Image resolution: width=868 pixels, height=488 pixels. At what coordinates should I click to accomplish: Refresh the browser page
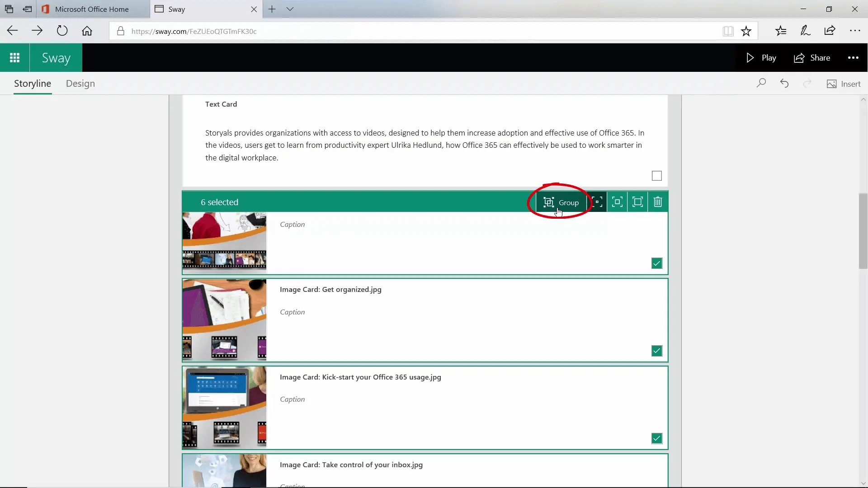62,31
